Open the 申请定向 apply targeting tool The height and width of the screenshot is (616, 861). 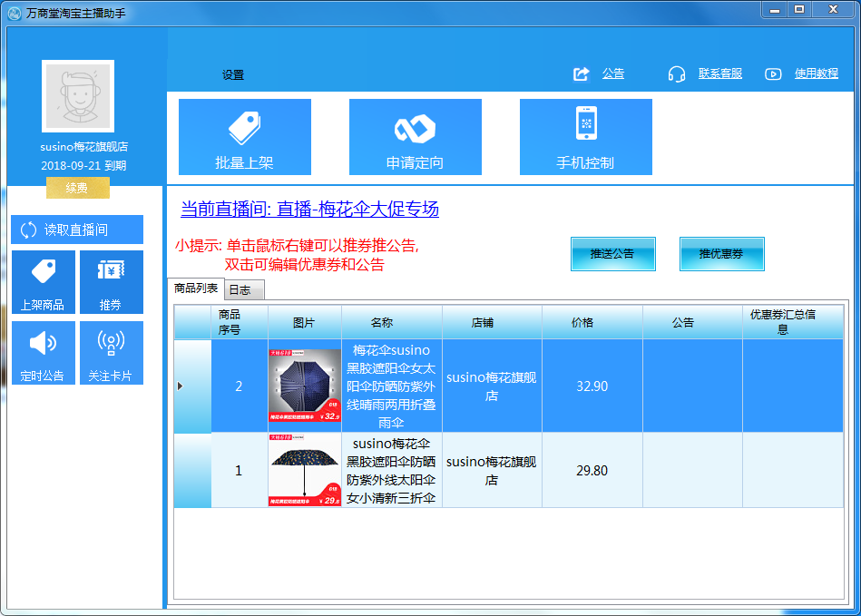415,136
